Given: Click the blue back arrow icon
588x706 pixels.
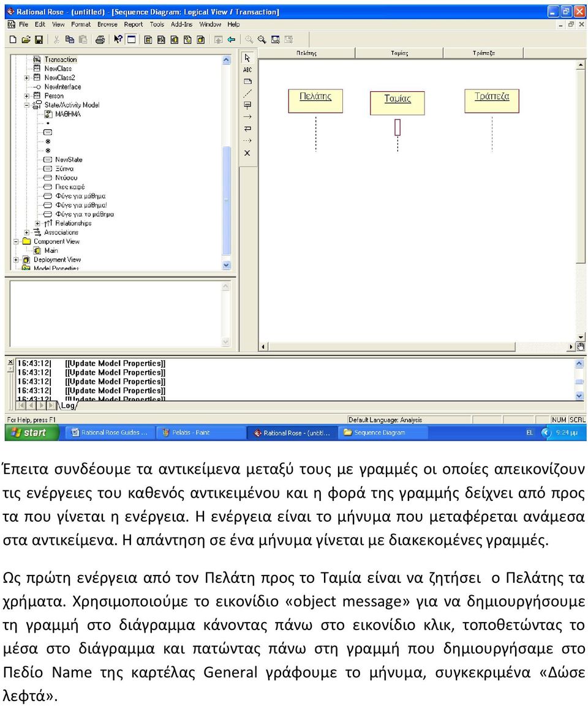Looking at the screenshot, I should [232, 40].
